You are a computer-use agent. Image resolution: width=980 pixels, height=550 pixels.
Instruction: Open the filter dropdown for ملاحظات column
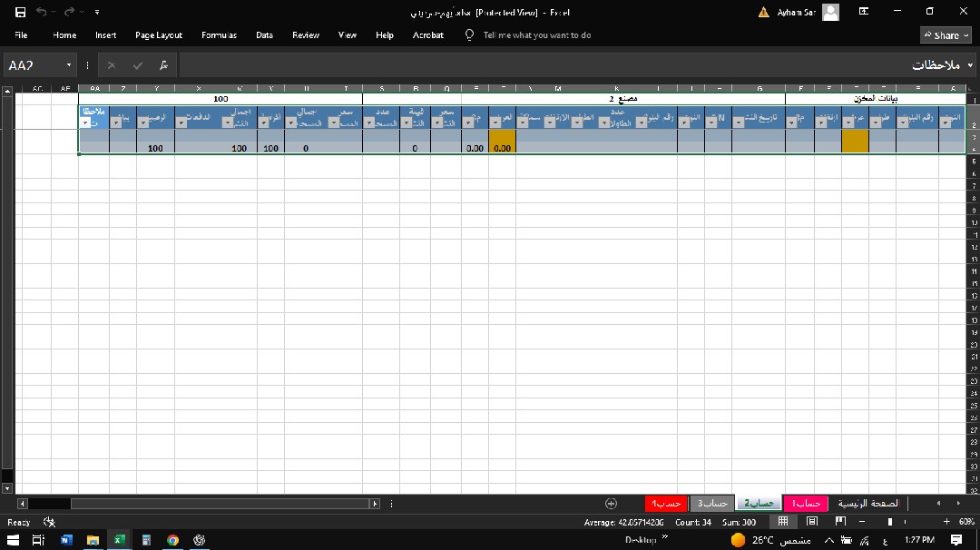click(86, 123)
